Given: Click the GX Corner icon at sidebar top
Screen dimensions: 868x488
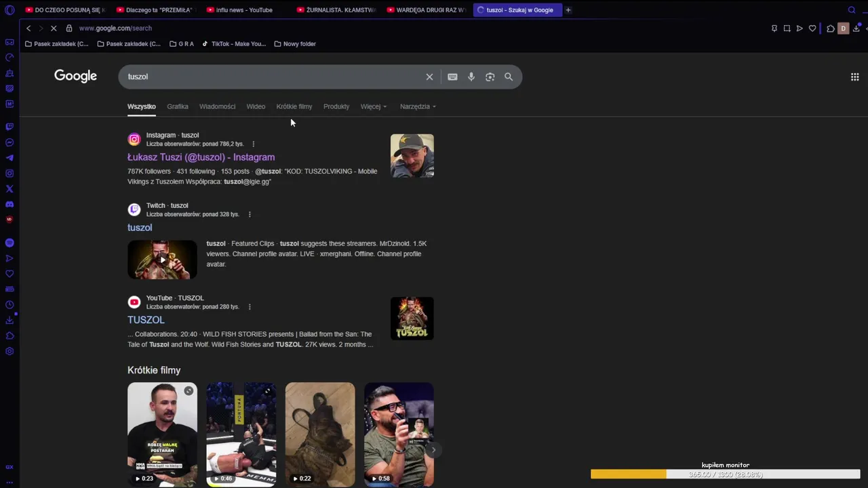Looking at the screenshot, I should tap(9, 42).
